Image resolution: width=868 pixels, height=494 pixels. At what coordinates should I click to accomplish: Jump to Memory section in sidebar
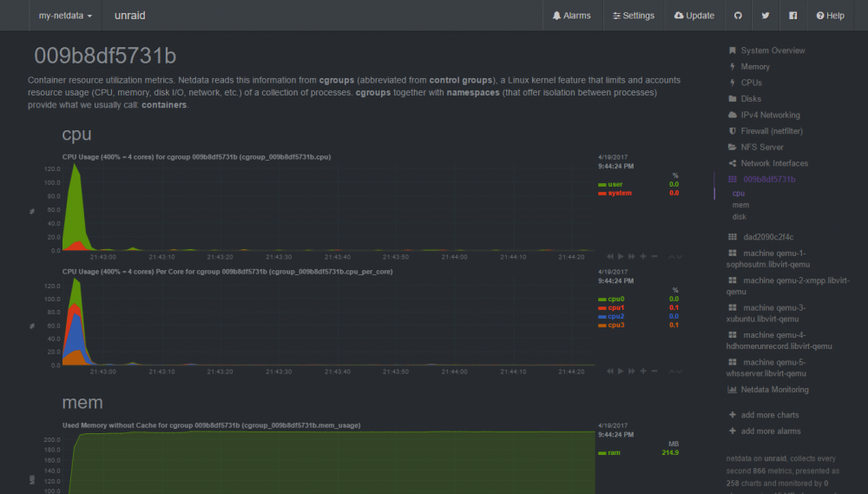(x=755, y=67)
